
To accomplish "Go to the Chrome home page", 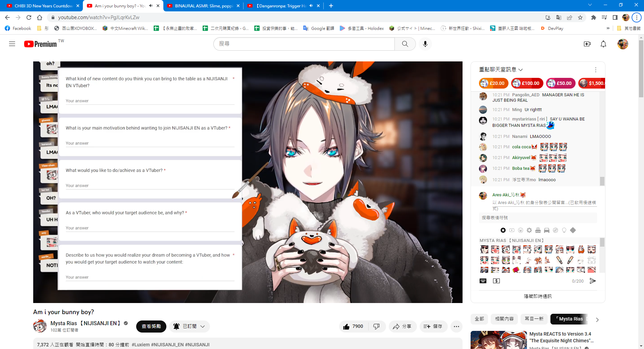I will pyautogui.click(x=40, y=17).
